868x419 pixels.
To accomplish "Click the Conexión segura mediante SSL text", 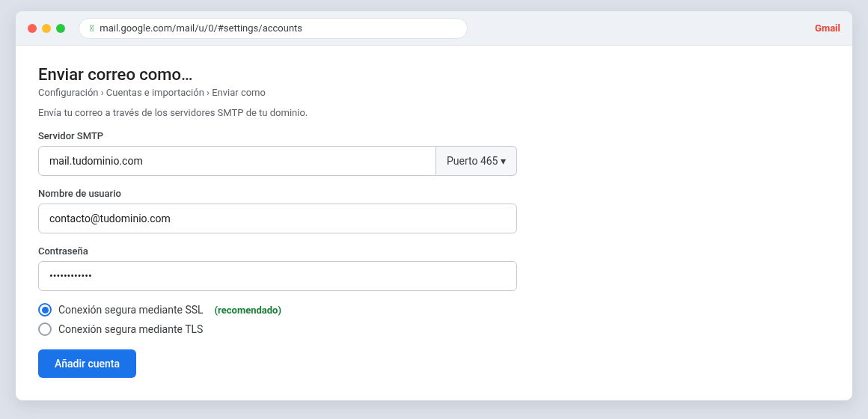I will click(131, 310).
